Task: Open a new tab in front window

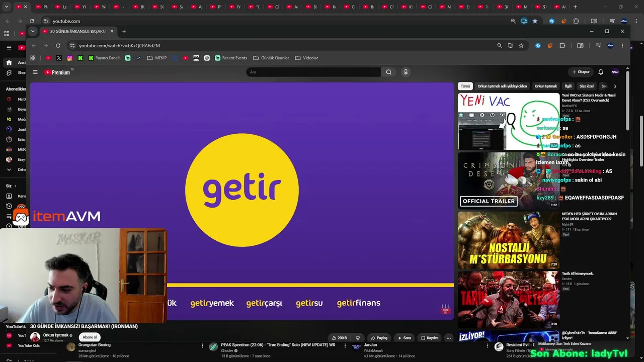Action: point(124,31)
